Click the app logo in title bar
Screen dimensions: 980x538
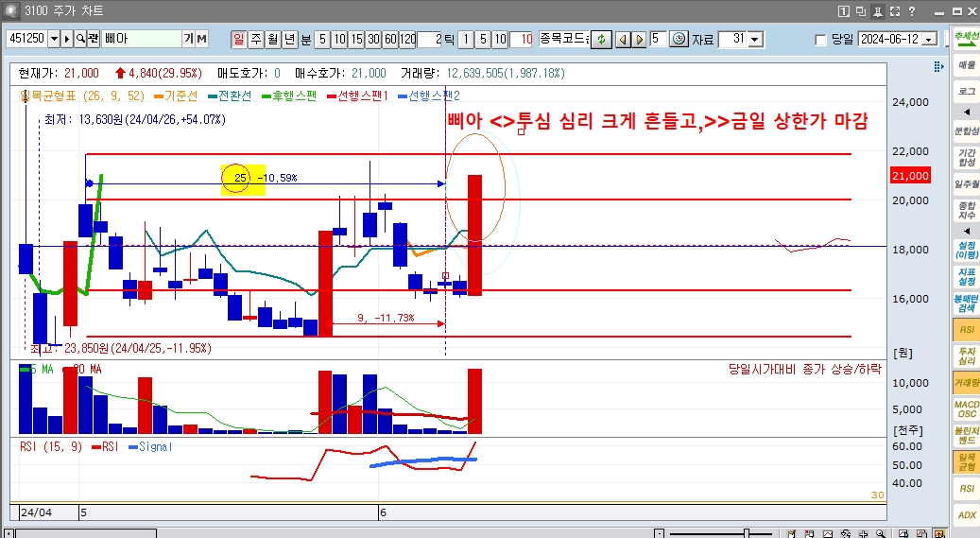pyautogui.click(x=11, y=11)
